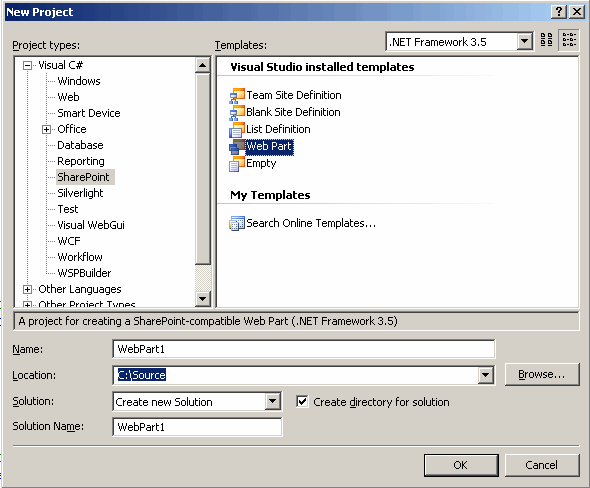Expand the Office tree node
Viewport: 590px width, 488px height.
(46, 129)
